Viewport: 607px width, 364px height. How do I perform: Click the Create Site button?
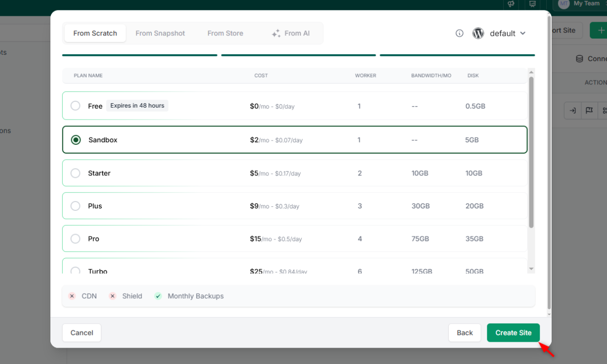point(513,332)
